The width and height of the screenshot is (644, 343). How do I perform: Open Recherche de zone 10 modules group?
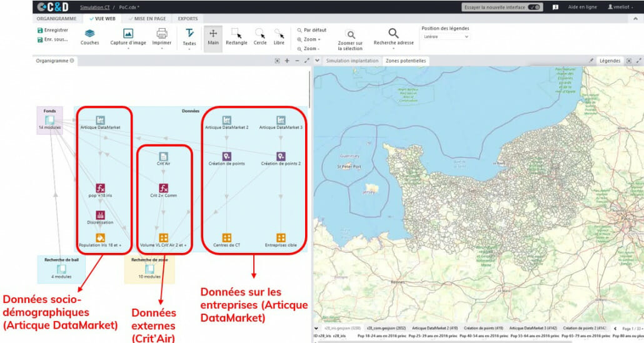149,269
